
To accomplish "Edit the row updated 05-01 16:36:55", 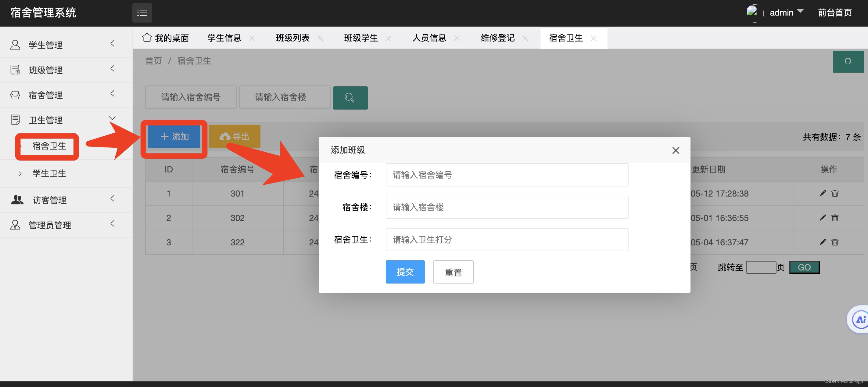I will [x=823, y=217].
